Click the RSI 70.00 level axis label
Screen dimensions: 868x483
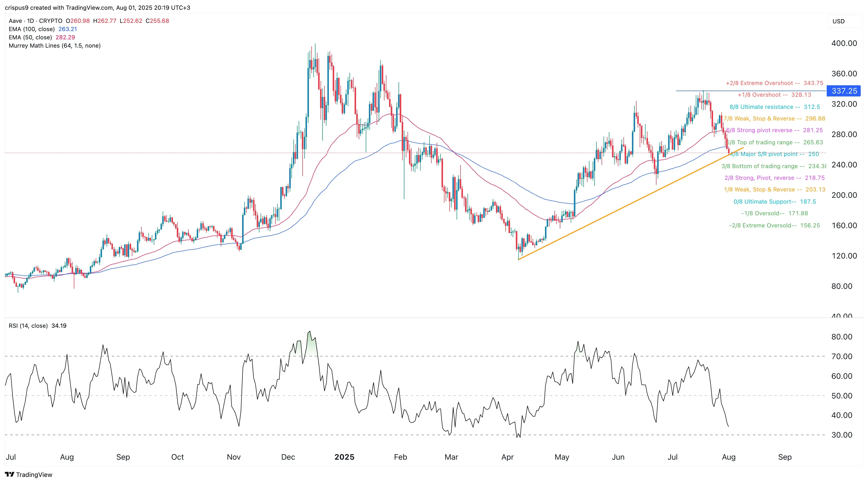pos(842,356)
